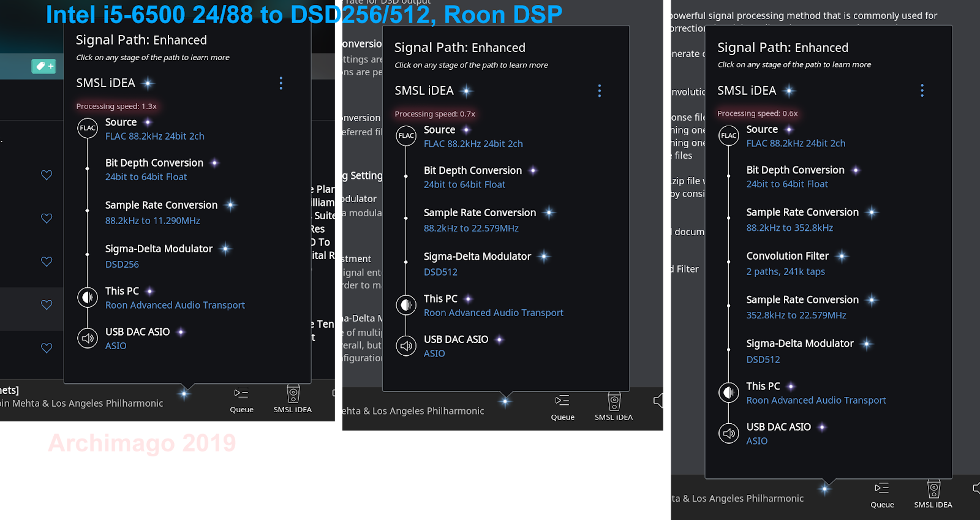The height and width of the screenshot is (520, 980).
Task: Click USB DAC speaker icon in DSD256 panel
Action: [88, 338]
